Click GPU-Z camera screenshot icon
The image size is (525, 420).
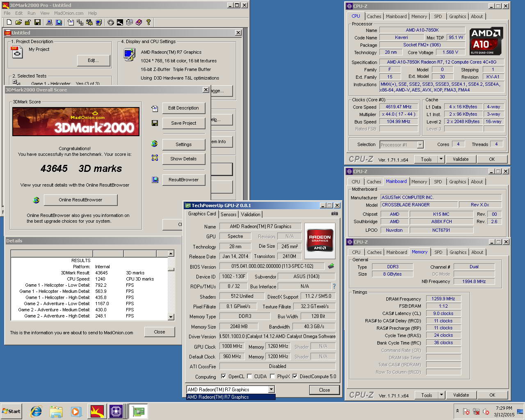335,214
